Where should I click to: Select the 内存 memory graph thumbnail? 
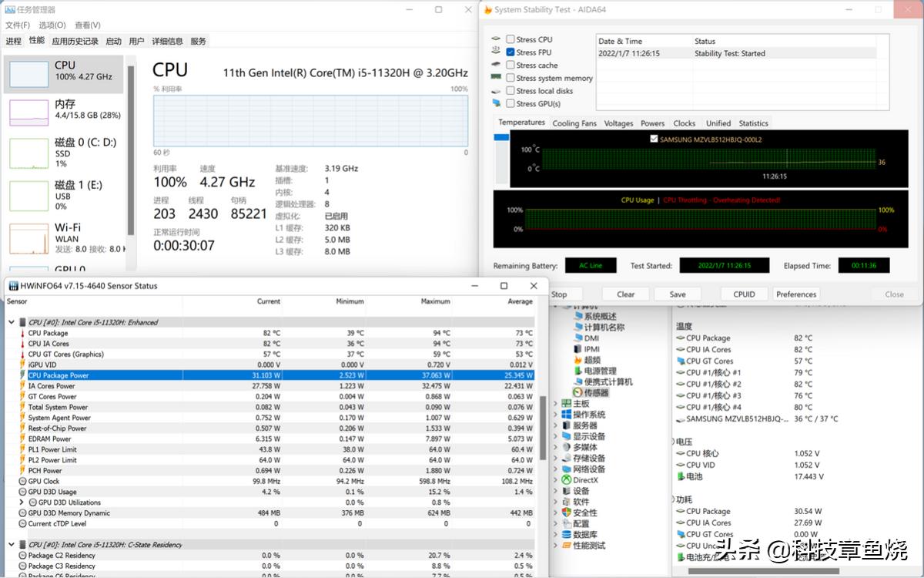(28, 112)
